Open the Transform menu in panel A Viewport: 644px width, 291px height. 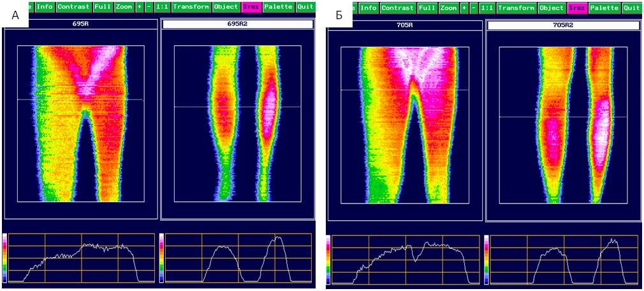click(191, 7)
